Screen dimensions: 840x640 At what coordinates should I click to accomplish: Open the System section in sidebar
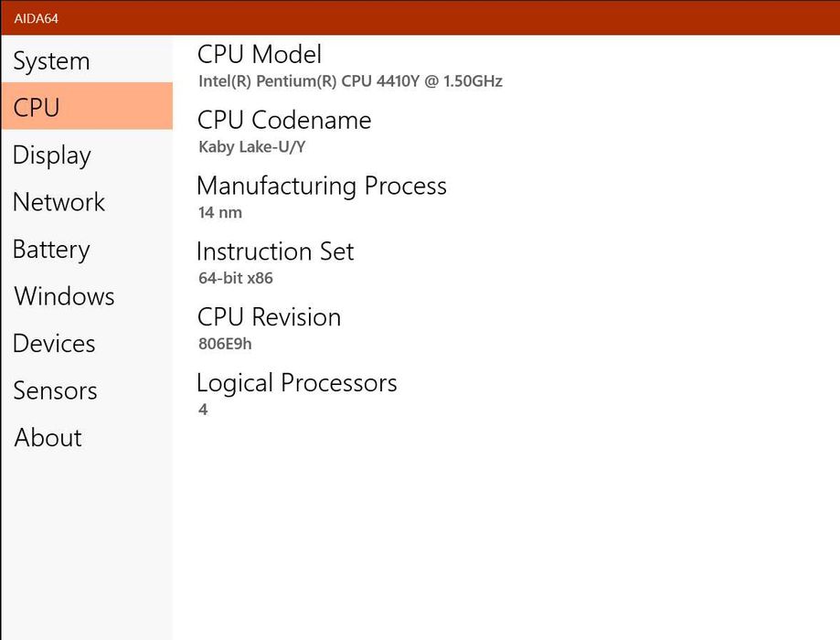point(87,60)
